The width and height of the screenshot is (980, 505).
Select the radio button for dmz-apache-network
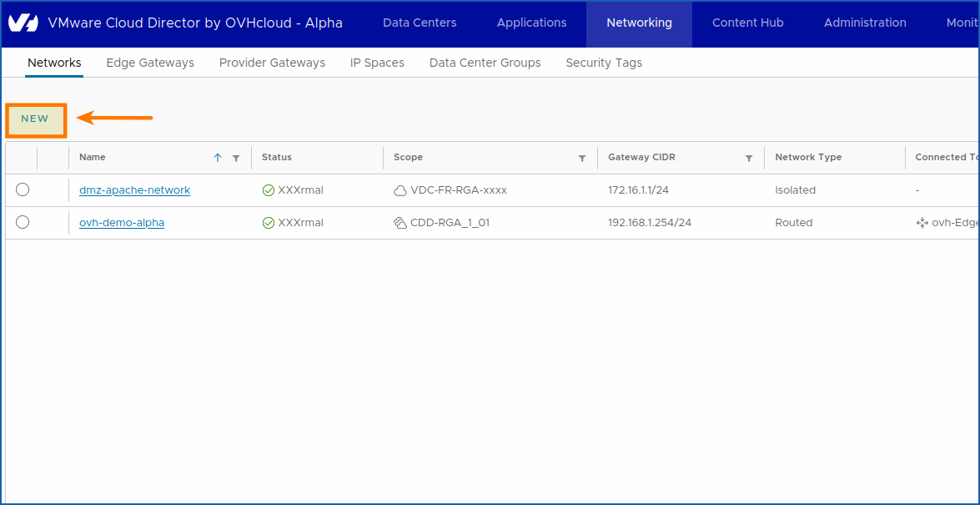(23, 189)
